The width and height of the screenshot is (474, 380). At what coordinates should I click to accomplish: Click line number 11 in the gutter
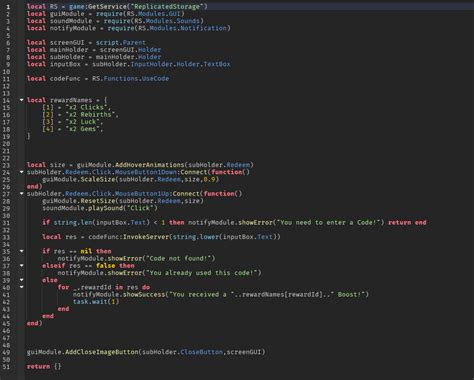tap(7, 79)
